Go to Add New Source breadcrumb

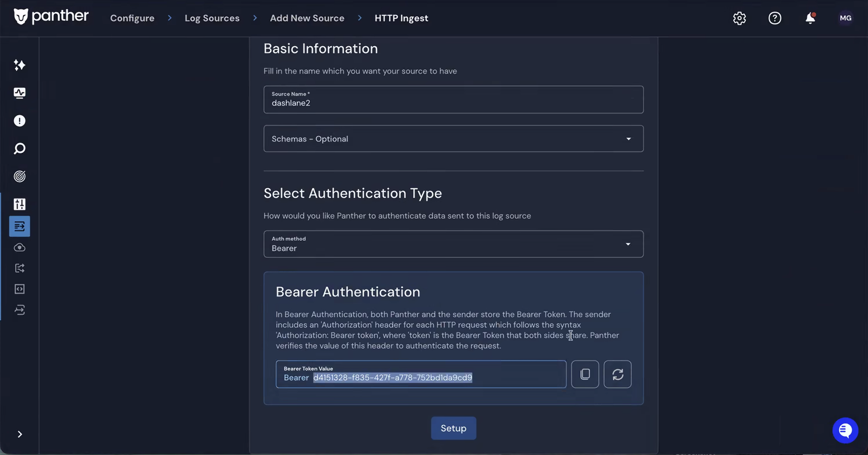(x=307, y=18)
